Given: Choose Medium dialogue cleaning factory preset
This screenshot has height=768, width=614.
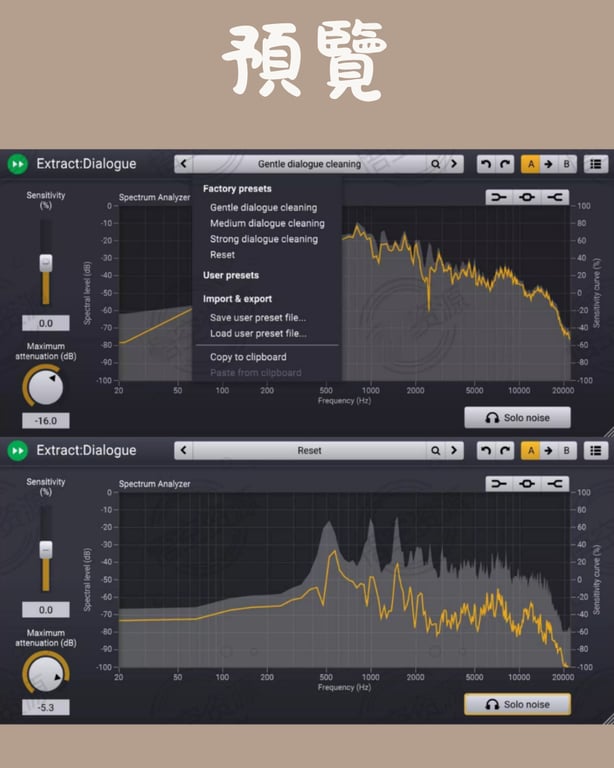Looking at the screenshot, I should 267,223.
